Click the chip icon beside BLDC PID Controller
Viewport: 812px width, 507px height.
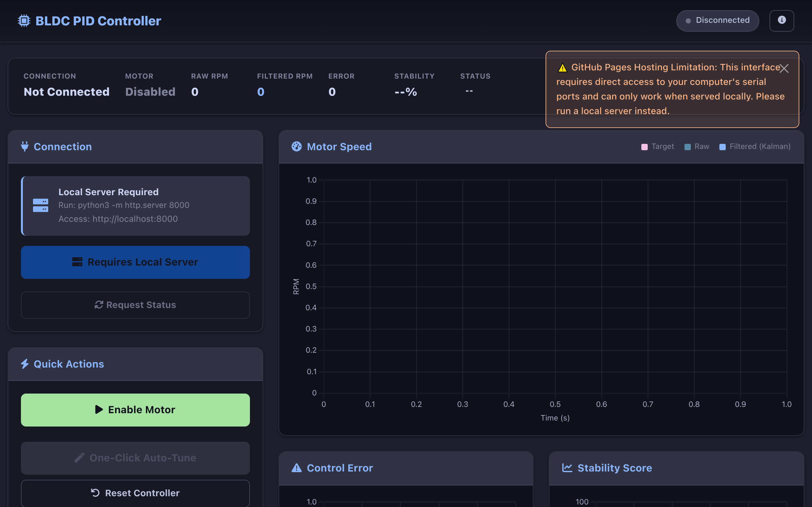tap(23, 21)
